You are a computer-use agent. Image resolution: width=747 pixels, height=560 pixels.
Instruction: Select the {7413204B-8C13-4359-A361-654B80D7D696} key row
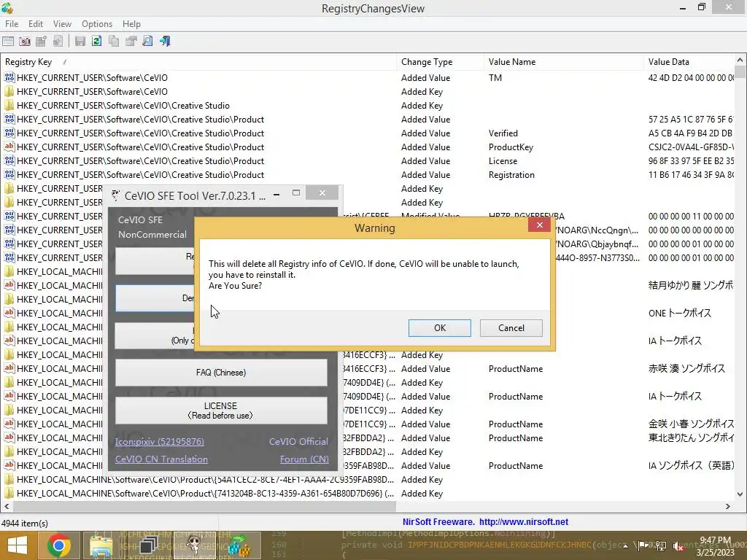(x=368, y=494)
